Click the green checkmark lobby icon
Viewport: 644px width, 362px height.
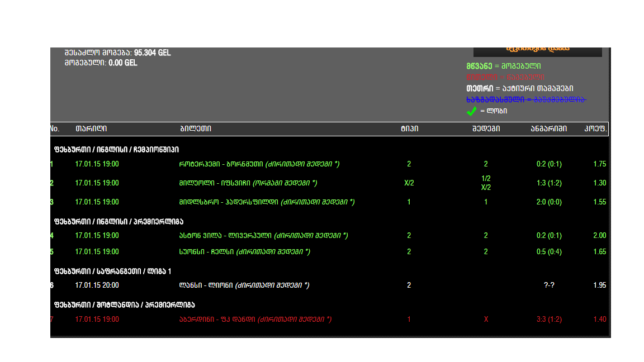(471, 111)
